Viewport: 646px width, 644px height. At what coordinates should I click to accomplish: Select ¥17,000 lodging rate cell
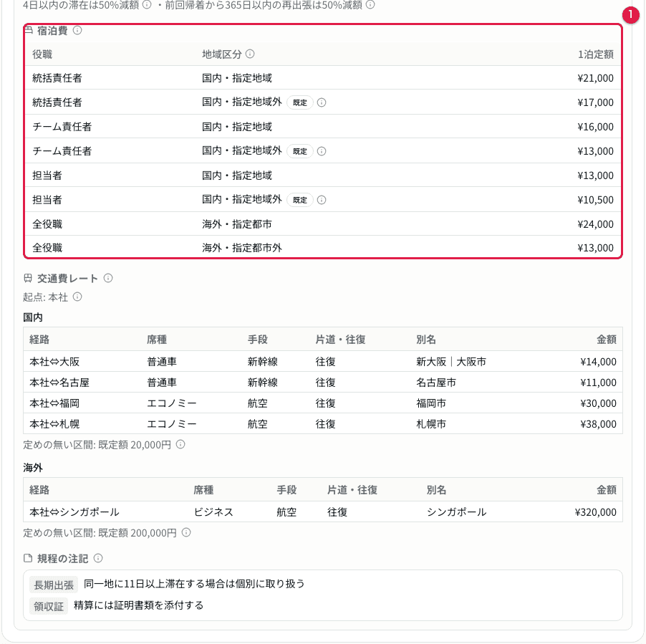595,102
